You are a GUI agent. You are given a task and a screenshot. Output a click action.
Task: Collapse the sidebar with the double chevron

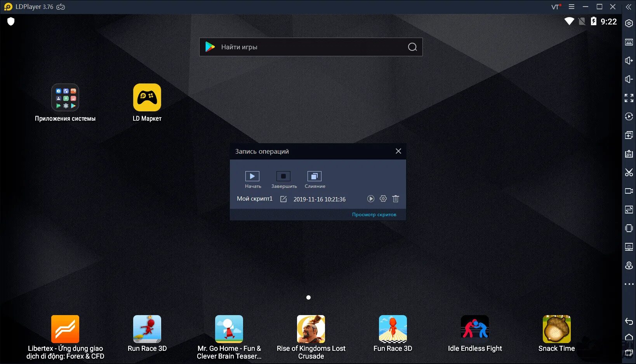tap(629, 7)
